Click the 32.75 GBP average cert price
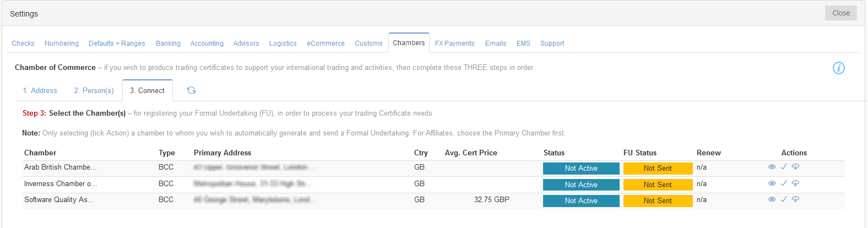The width and height of the screenshot is (868, 228). tap(492, 199)
